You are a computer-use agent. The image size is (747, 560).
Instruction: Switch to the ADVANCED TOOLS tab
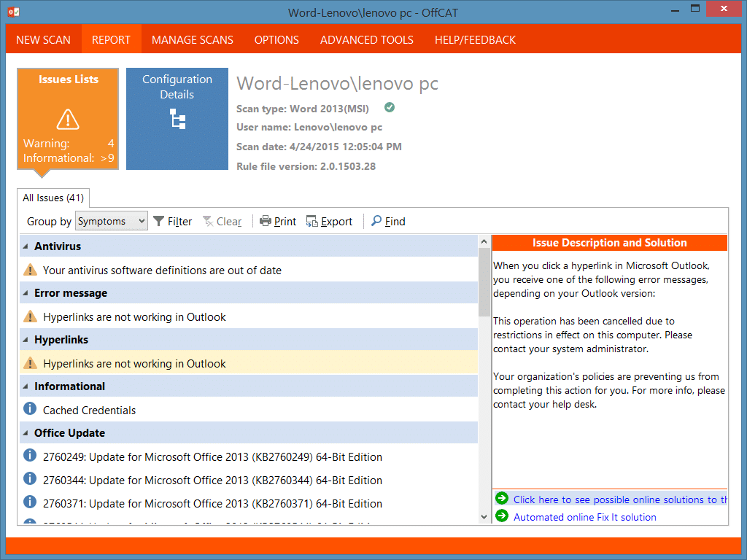366,40
